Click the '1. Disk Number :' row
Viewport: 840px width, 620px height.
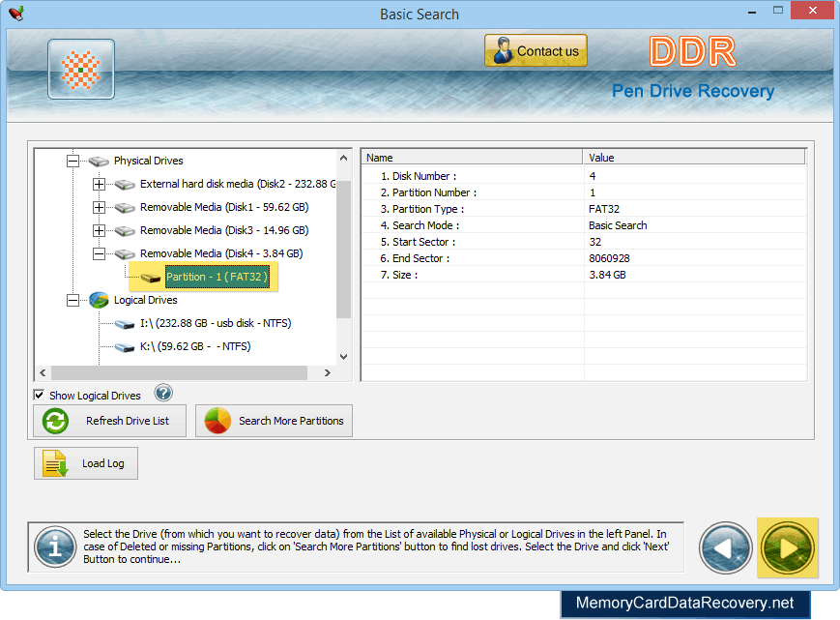tap(585, 176)
